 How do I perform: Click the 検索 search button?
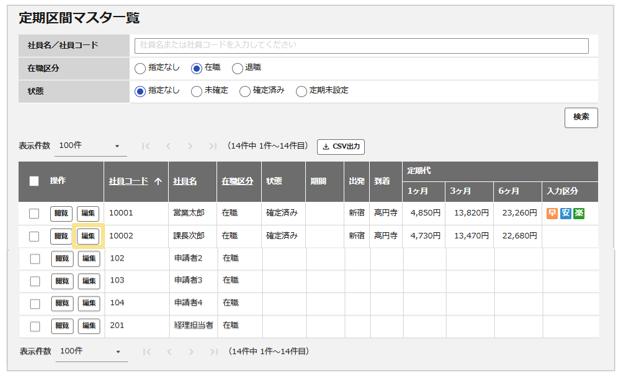tap(581, 118)
